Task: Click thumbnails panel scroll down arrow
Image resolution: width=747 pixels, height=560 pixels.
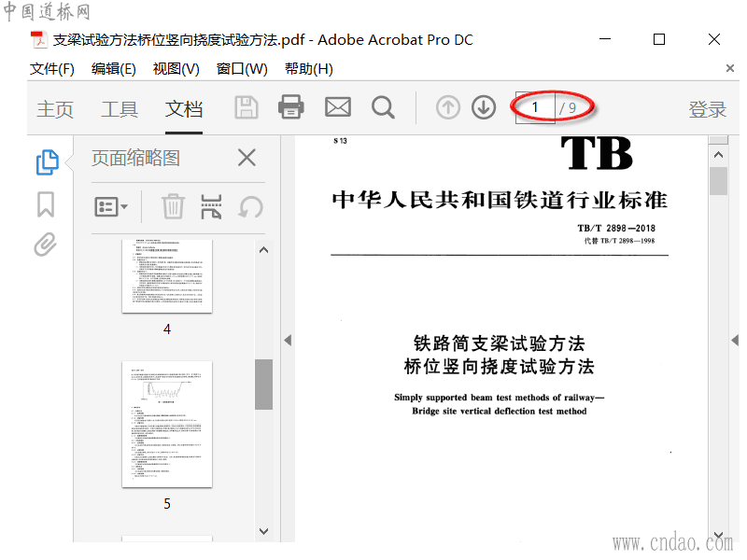Action: (263, 531)
